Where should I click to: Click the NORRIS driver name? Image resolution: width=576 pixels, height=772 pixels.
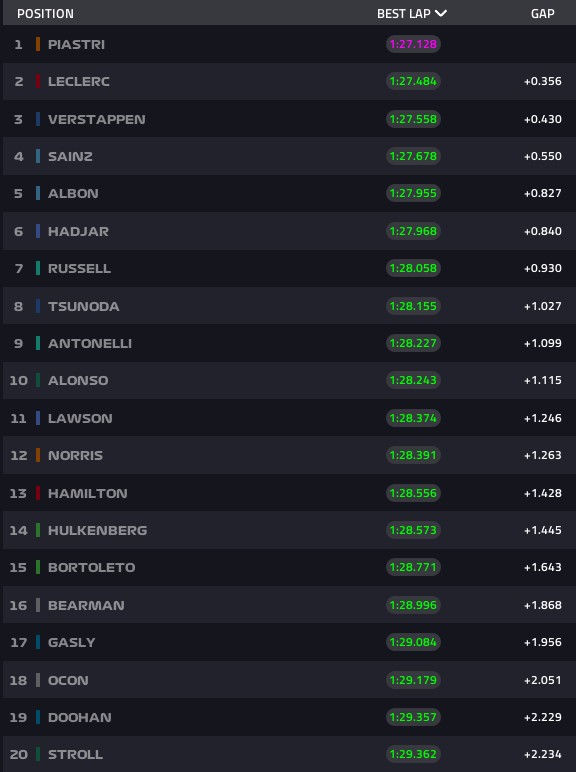[75, 455]
